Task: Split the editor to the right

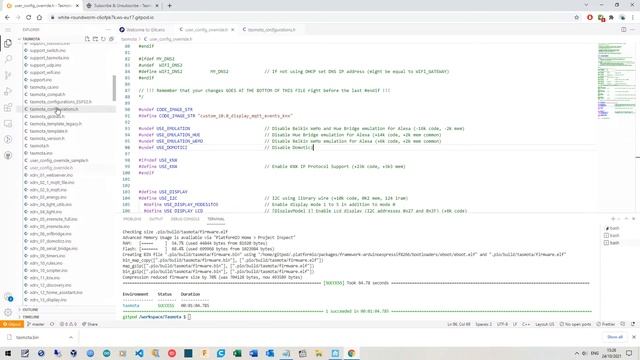Action: tap(623, 30)
